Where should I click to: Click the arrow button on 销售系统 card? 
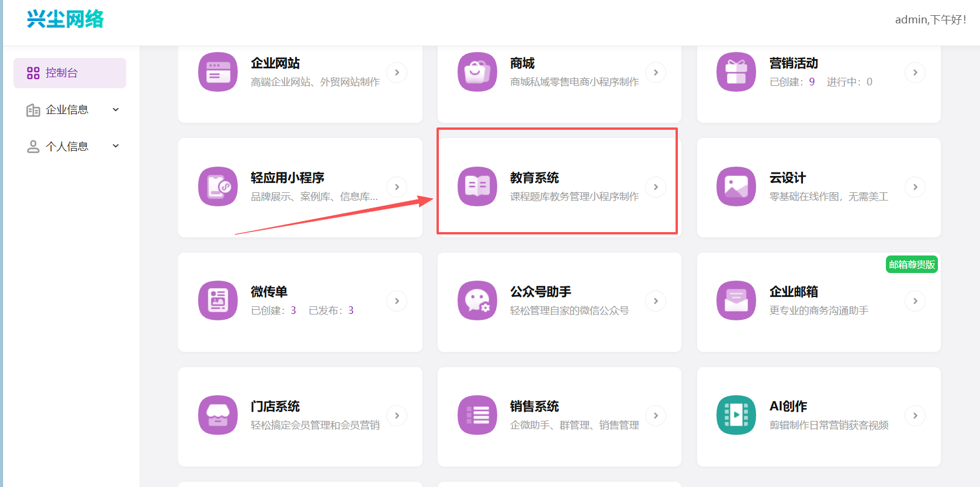(656, 416)
